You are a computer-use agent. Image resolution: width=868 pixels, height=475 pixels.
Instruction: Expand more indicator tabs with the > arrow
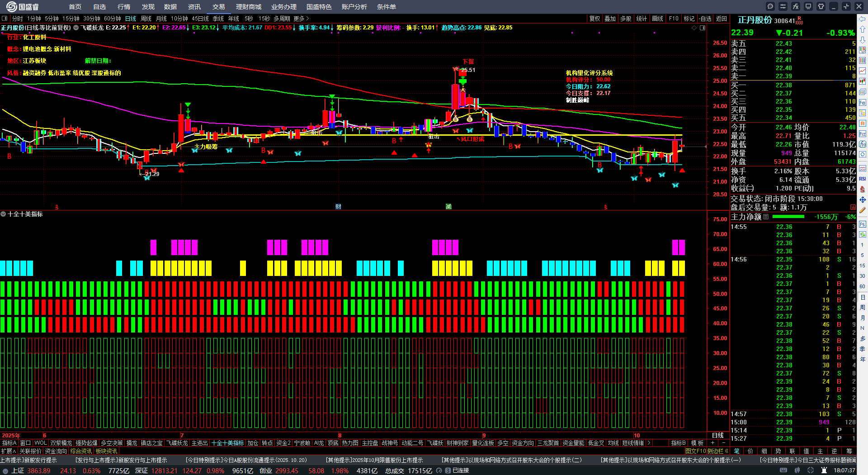point(649,443)
